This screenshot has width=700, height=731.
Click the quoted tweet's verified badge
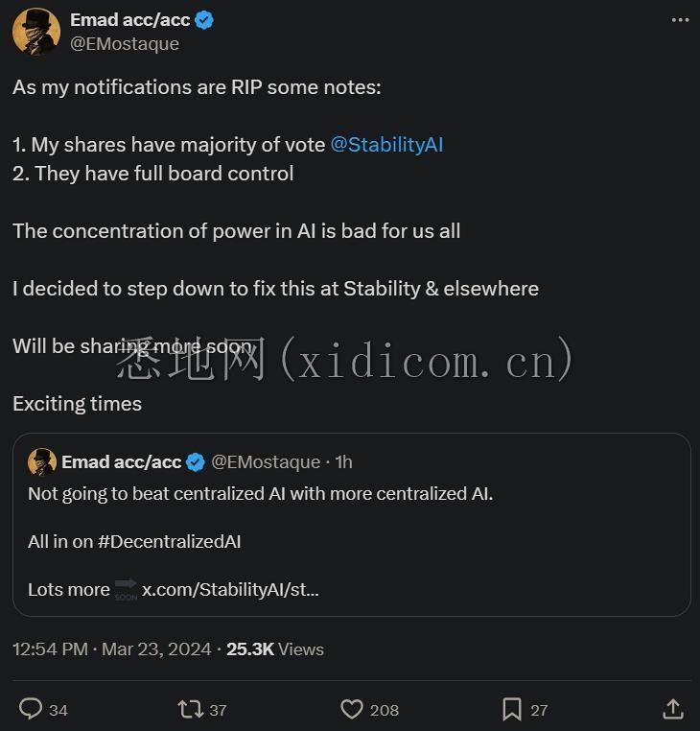195,462
